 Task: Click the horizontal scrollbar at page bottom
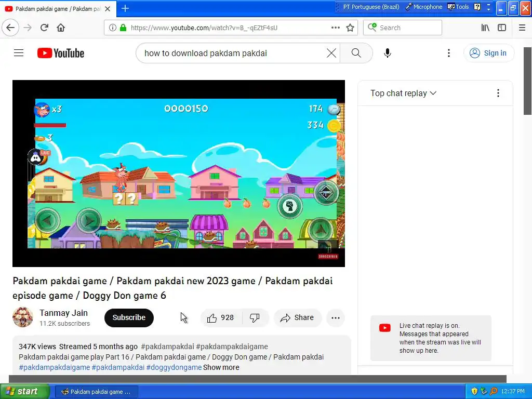pyautogui.click(x=258, y=379)
